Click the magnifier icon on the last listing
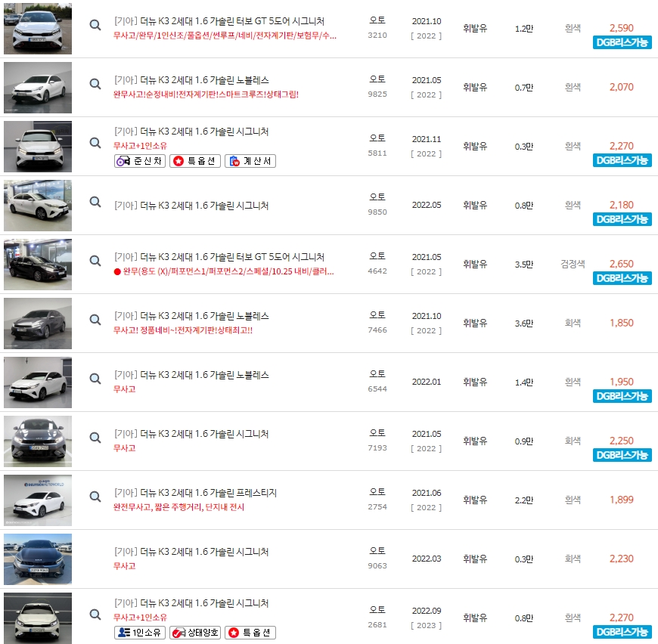The width and height of the screenshot is (658, 644). 95,615
